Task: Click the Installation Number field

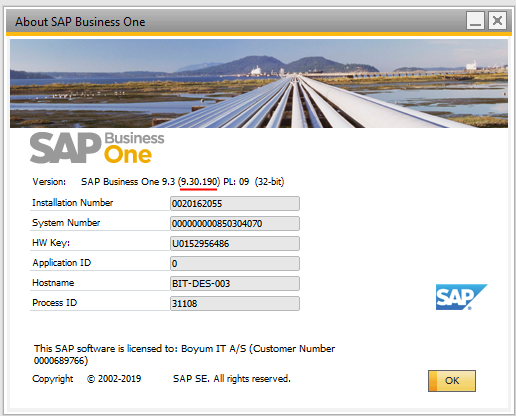Action: [x=235, y=203]
